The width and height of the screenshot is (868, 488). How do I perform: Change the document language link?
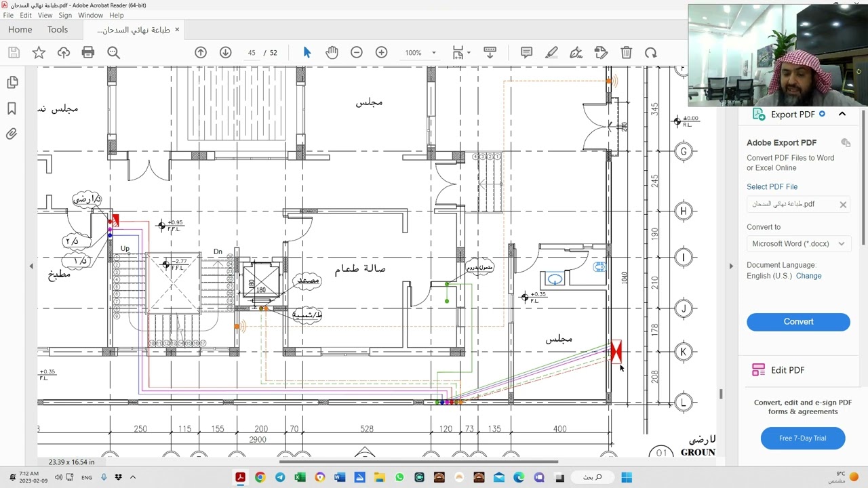(x=808, y=276)
